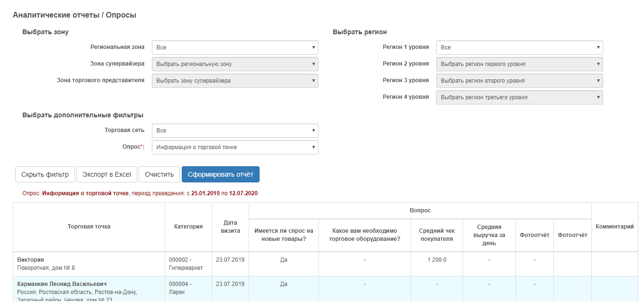Viewport: 644px width, 304px height.
Task: Expand the Регион 2 уровня dropdown
Action: [x=519, y=64]
